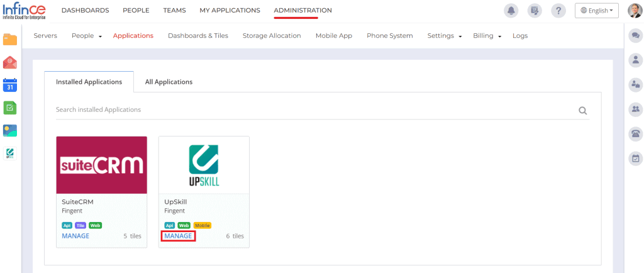Open the single person contact icon

[636, 60]
